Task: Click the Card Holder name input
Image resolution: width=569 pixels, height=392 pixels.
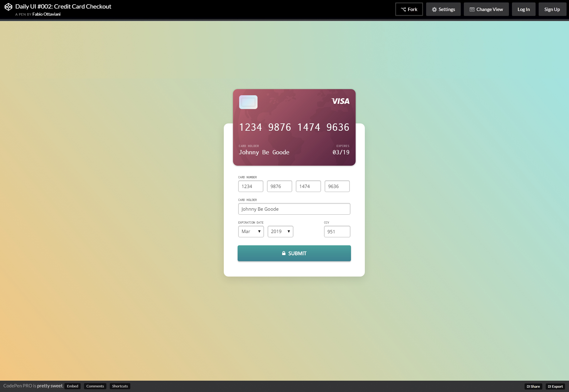Action: 294,209
